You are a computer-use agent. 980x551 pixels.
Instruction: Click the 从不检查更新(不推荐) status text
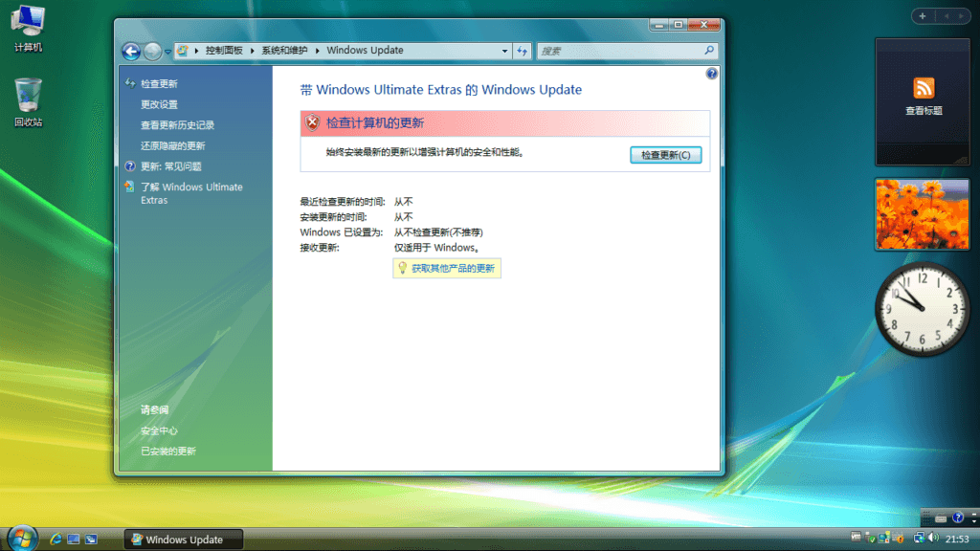click(438, 232)
